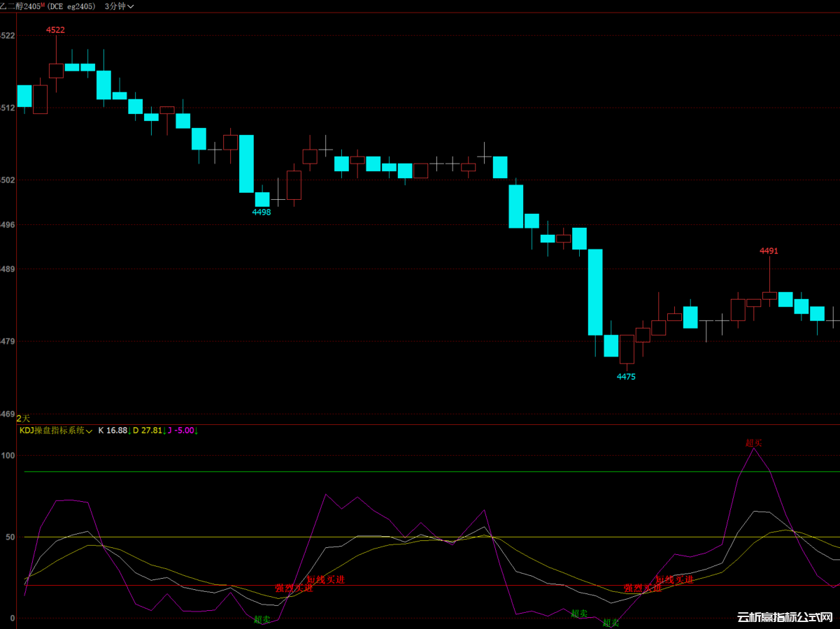840x629 pixels.
Task: Click the red 超买 overbought marker
Action: (x=754, y=443)
